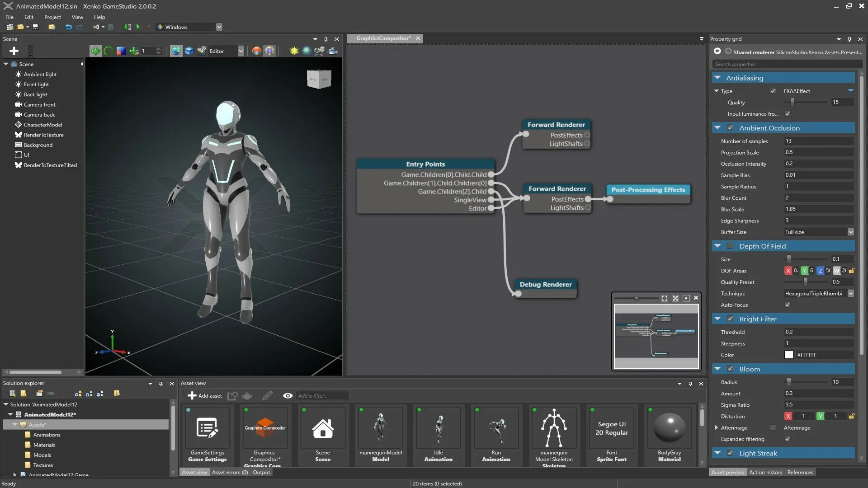This screenshot has height=488, width=868.
Task: Click the plus icon to add entity
Action: point(14,51)
